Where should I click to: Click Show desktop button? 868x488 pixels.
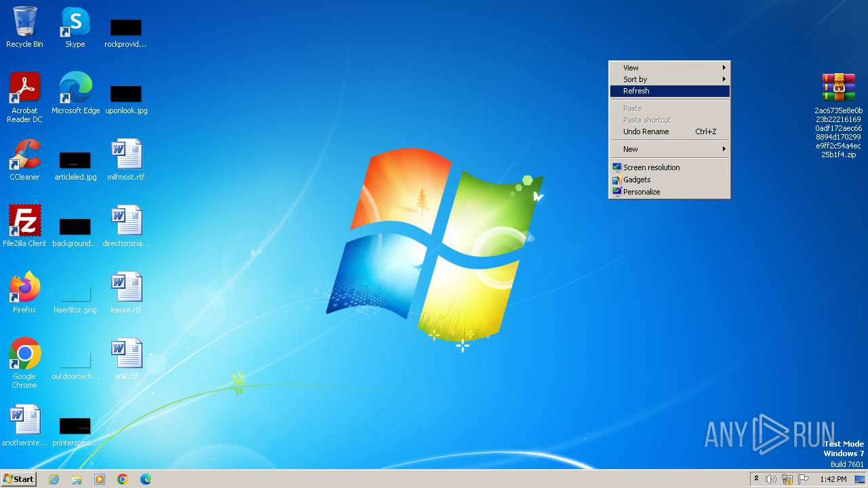pyautogui.click(x=860, y=479)
